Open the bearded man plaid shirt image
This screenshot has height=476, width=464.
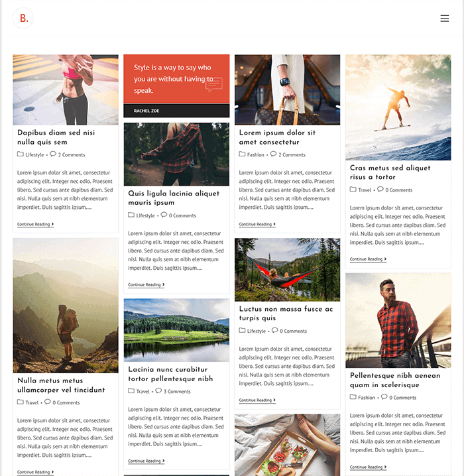(398, 321)
